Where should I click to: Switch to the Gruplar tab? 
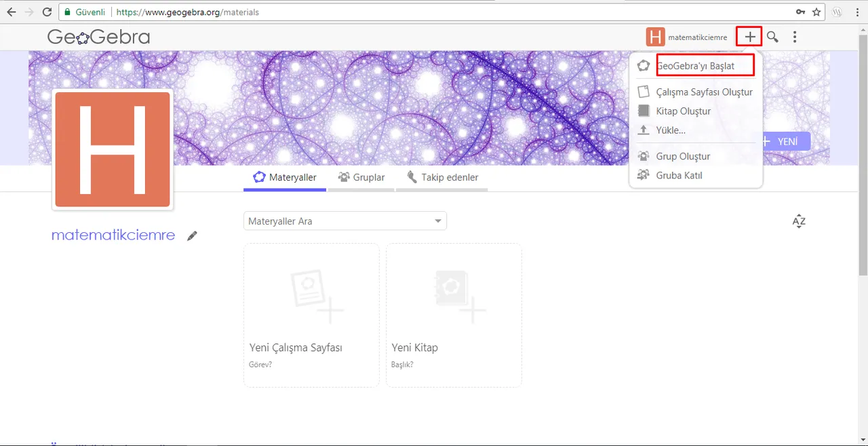361,177
